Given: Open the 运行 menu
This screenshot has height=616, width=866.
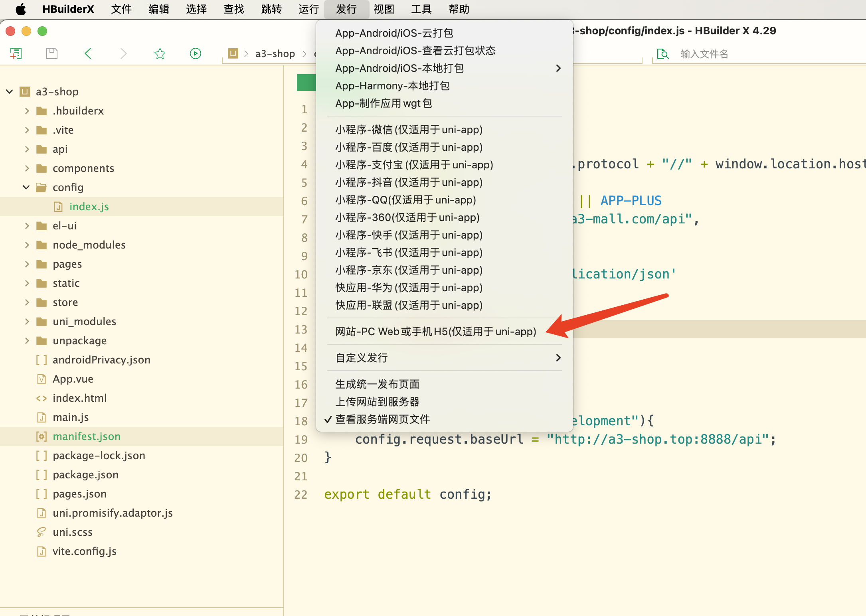Looking at the screenshot, I should point(309,9).
